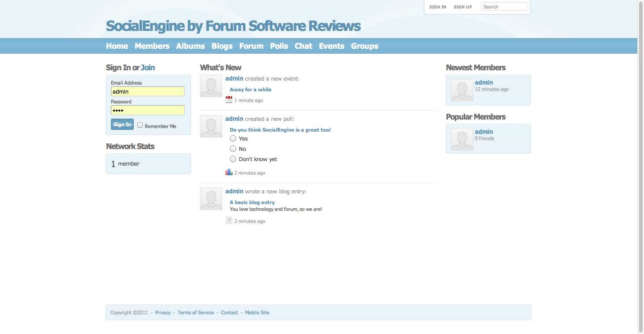Click admin's avatar beside the new poll post
Image resolution: width=644 pixels, height=334 pixels.
click(x=211, y=126)
